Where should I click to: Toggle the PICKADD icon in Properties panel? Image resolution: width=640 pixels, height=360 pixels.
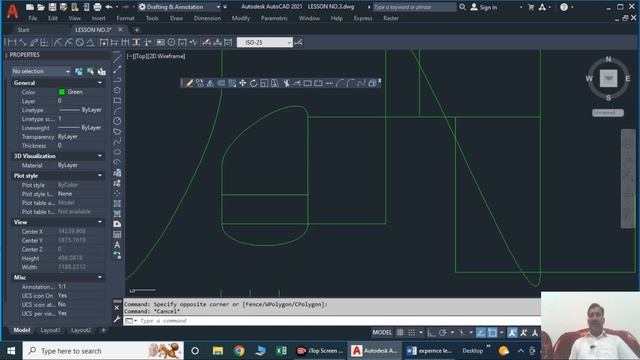79,71
